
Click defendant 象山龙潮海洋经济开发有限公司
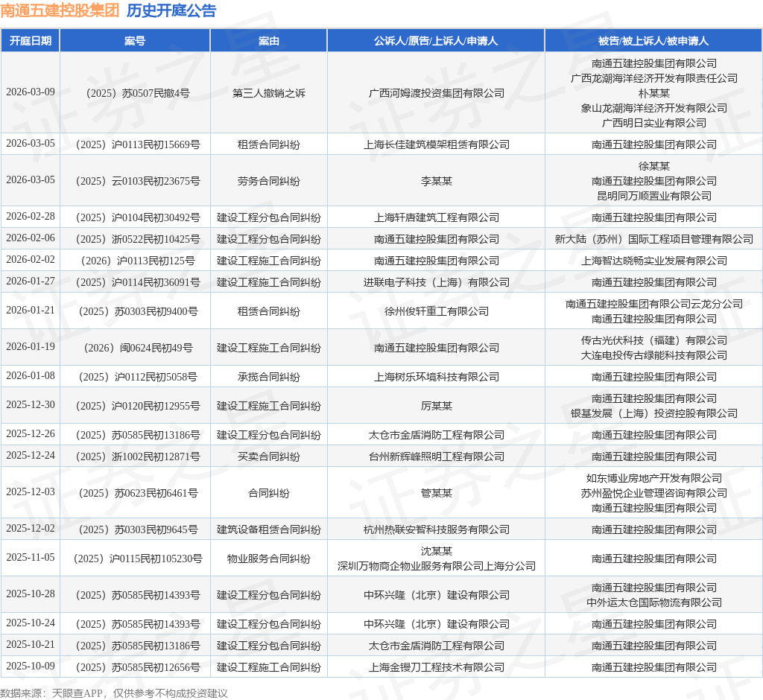click(x=654, y=108)
